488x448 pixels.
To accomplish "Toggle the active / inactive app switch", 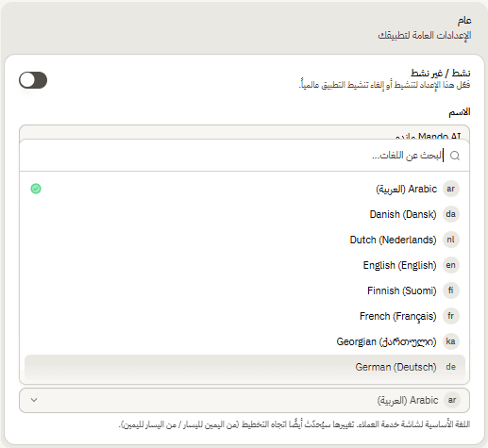I will click(x=33, y=80).
